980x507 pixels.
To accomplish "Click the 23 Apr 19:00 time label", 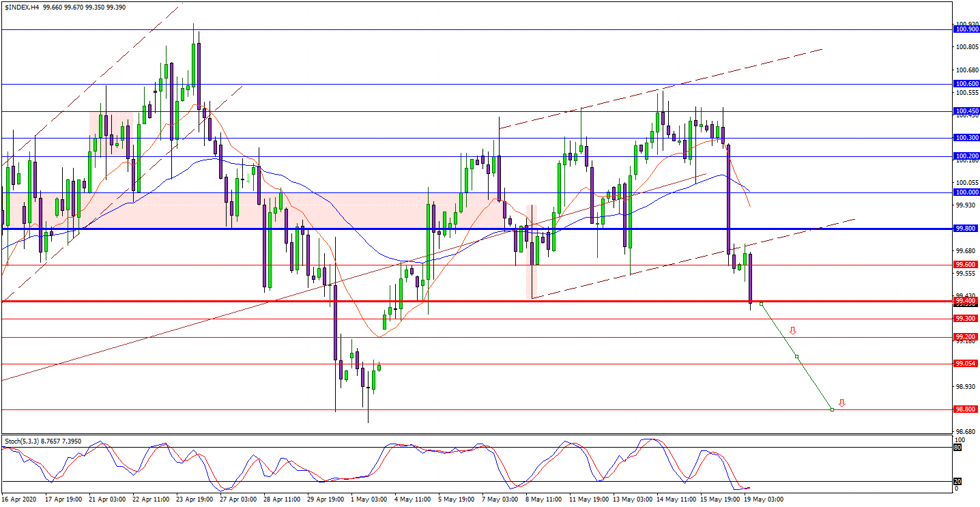I will (x=195, y=499).
